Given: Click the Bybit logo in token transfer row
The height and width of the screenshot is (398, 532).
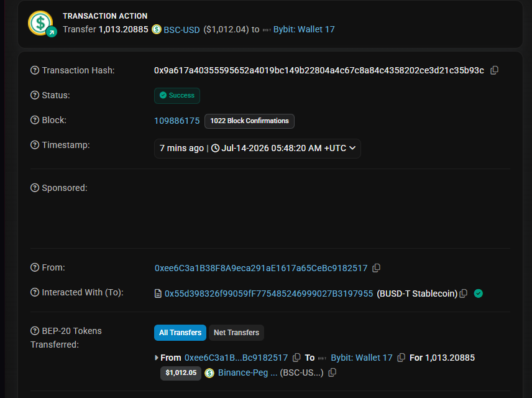Looking at the screenshot, I should point(323,358).
